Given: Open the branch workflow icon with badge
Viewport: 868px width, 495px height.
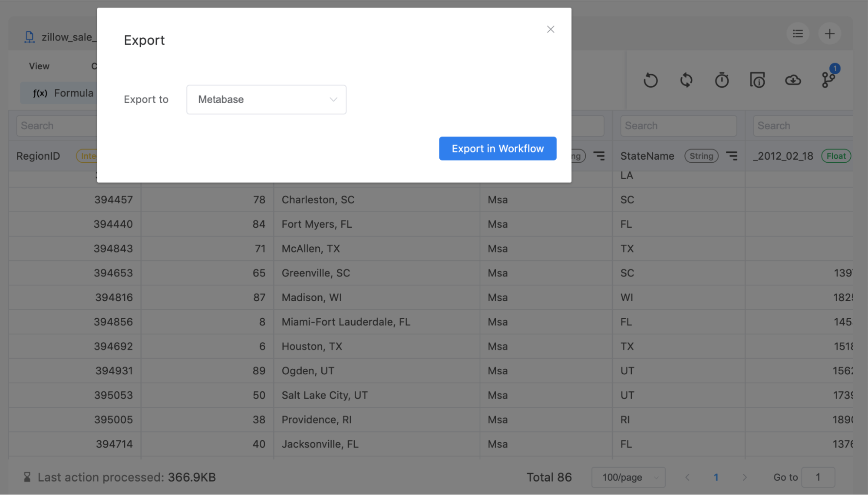Looking at the screenshot, I should coord(828,79).
